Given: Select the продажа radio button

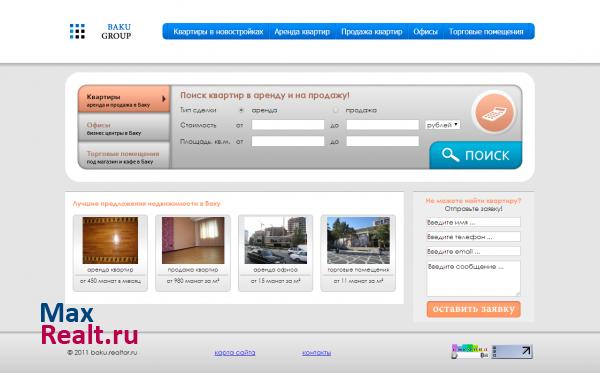Looking at the screenshot, I should 336,110.
